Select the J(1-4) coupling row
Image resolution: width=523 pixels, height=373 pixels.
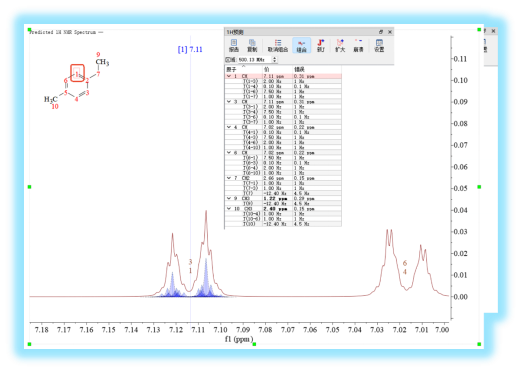click(283, 86)
